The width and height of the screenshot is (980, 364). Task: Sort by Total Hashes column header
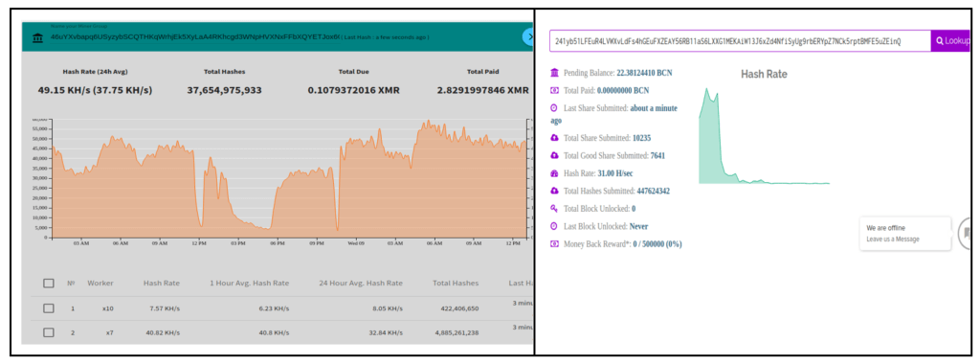pyautogui.click(x=456, y=284)
